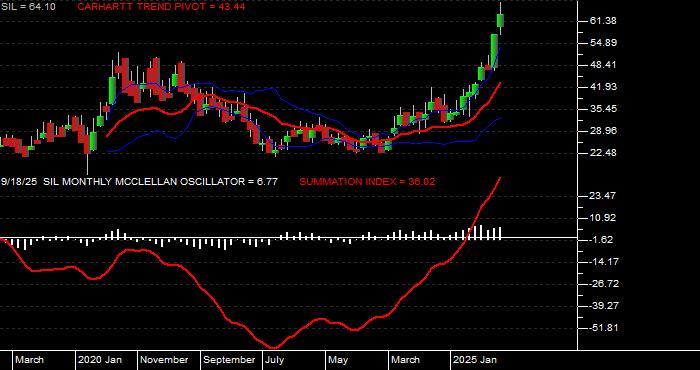Select the 'September' date axis label
This screenshot has height=370, width=700.
pos(229,360)
